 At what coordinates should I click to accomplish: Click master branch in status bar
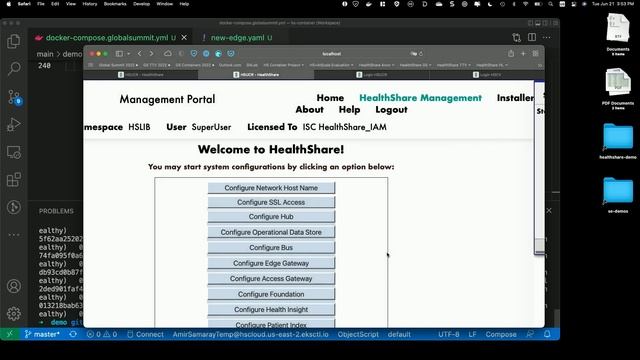tap(42, 334)
